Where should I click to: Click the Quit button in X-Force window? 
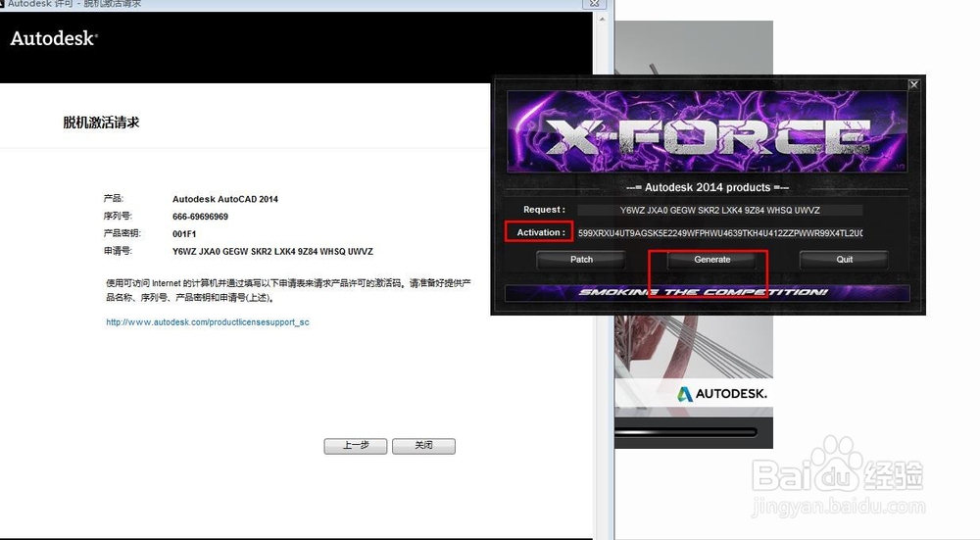tap(845, 260)
